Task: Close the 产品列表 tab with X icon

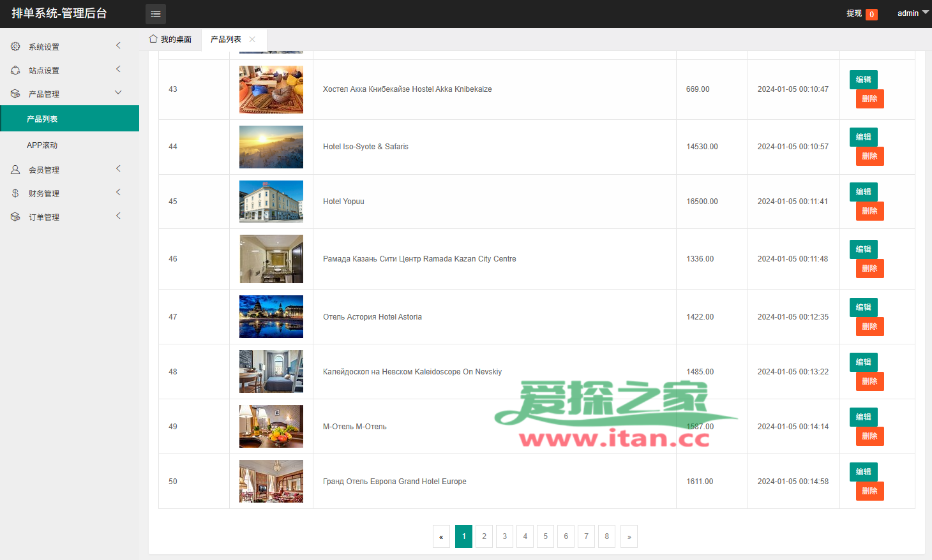Action: 252,40
